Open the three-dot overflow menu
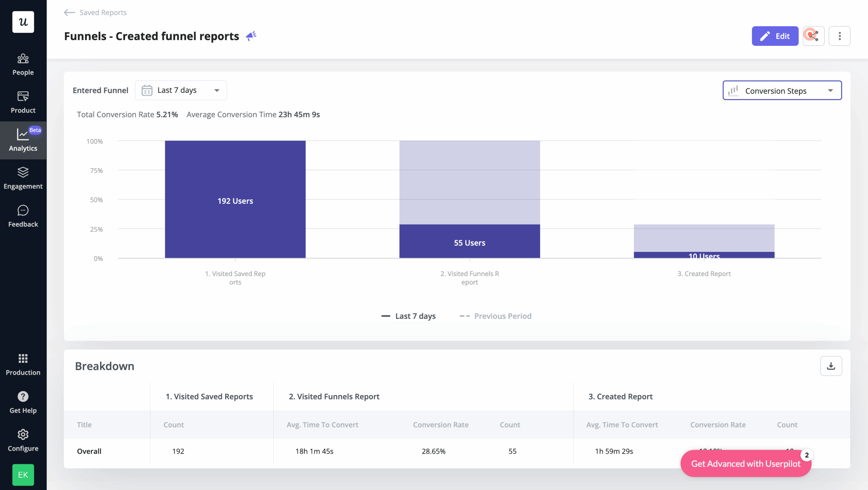Viewport: 868px width, 490px height. point(840,36)
